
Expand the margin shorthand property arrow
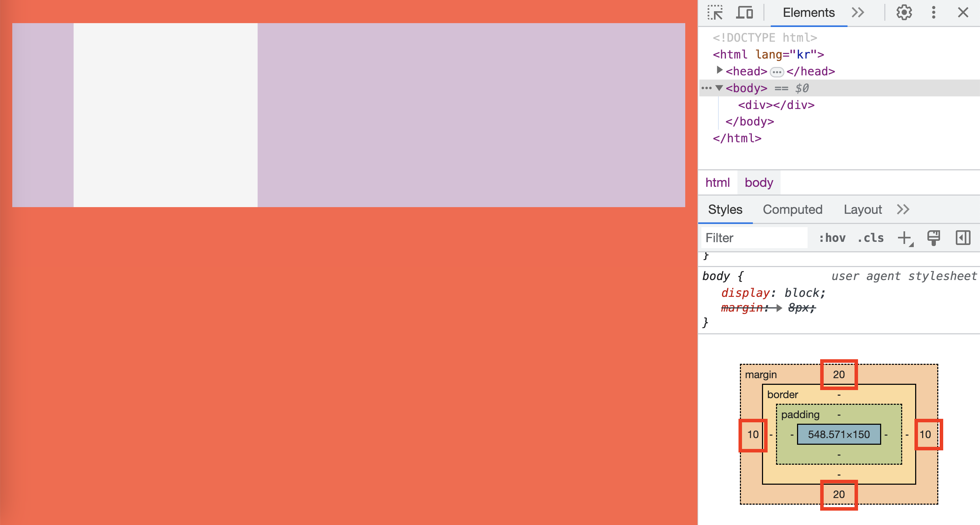pos(779,308)
